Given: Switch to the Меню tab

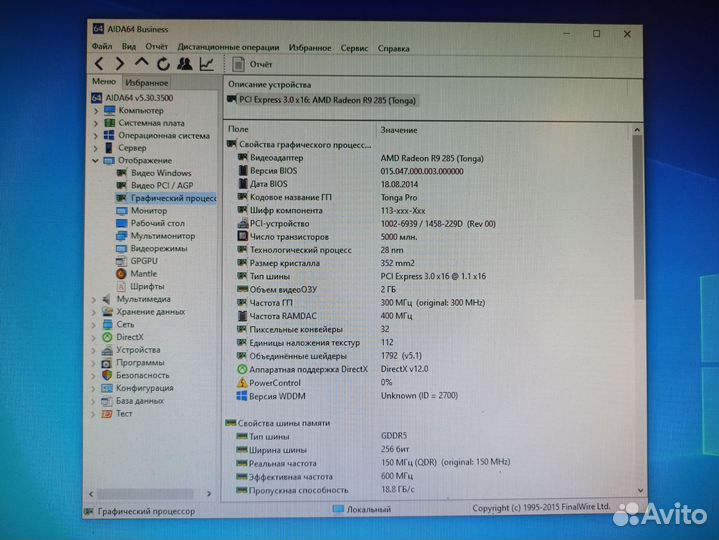Looking at the screenshot, I should (104, 81).
